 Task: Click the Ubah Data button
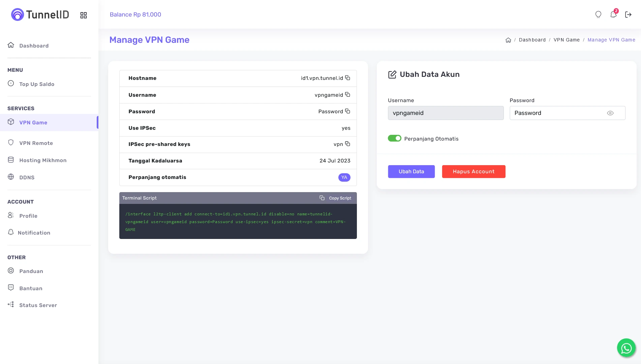411,172
